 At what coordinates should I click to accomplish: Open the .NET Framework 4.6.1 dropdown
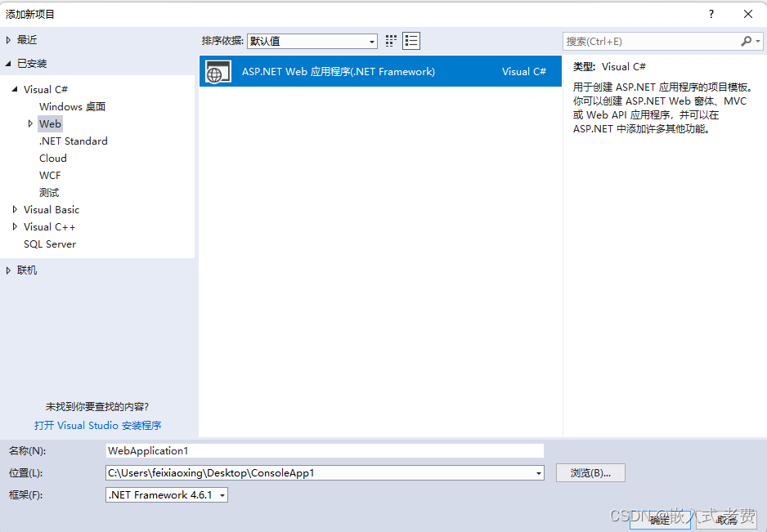coord(221,494)
